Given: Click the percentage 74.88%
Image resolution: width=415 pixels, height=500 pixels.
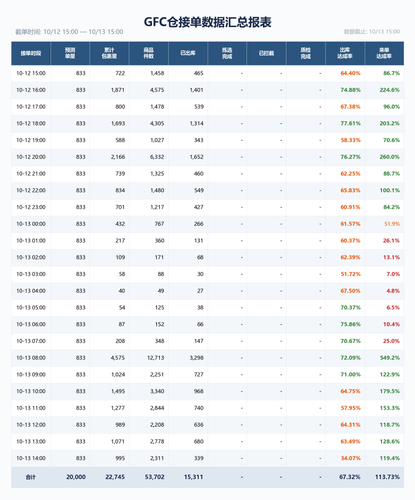Looking at the screenshot, I should (350, 90).
